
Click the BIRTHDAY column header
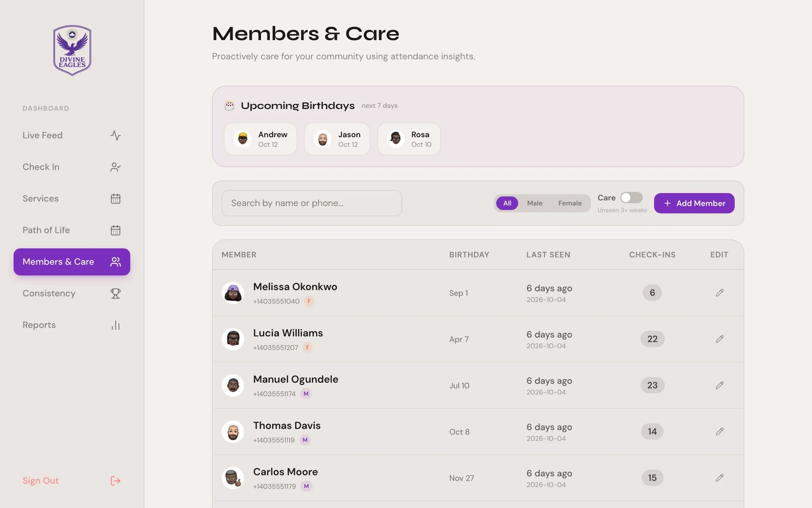click(x=469, y=255)
